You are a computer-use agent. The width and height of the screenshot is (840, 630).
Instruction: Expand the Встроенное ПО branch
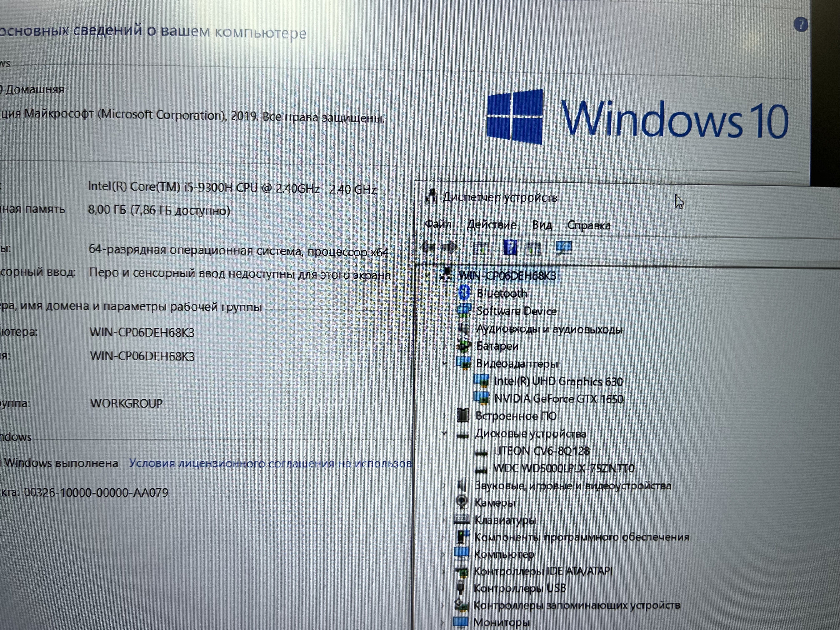pos(445,416)
